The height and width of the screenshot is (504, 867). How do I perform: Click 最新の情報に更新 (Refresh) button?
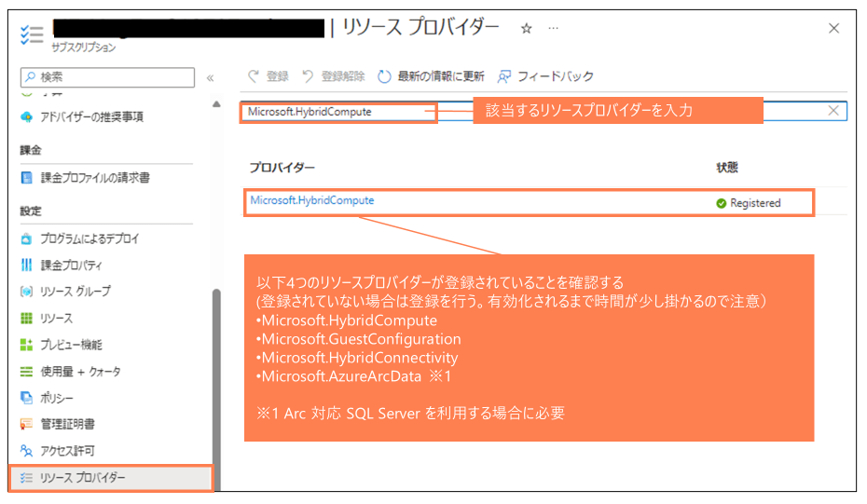pos(431,76)
